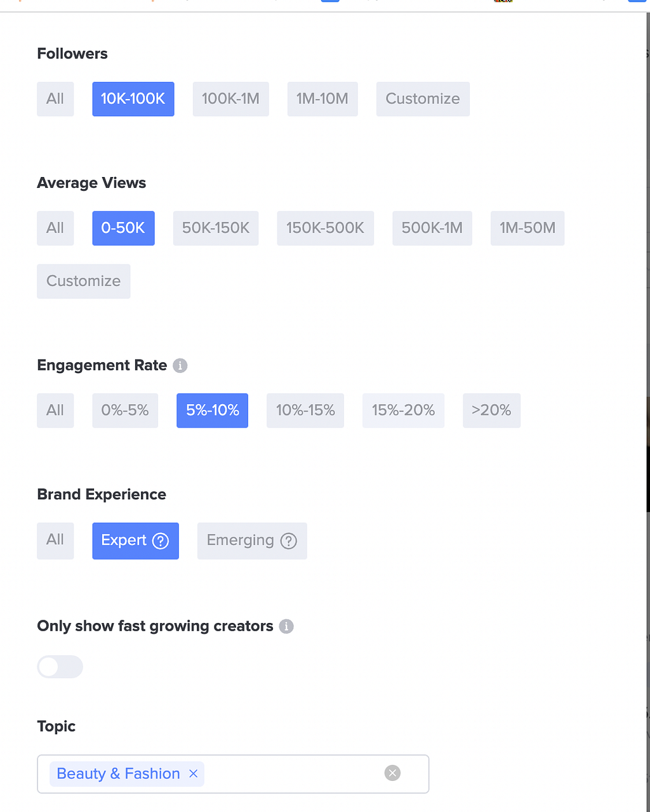
Task: Select 1M-50M average views
Action: click(x=527, y=228)
